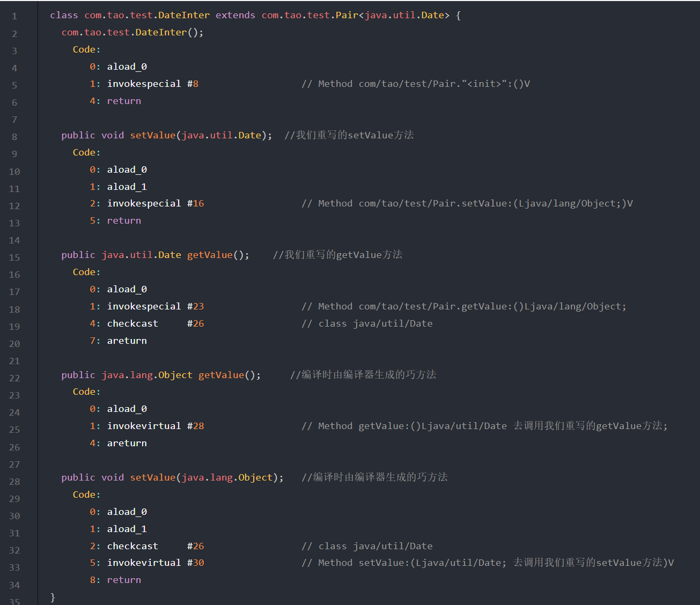Click 'aload_0' instruction on line 10
Image resolution: width=700 pixels, height=605 pixels.
point(127,170)
